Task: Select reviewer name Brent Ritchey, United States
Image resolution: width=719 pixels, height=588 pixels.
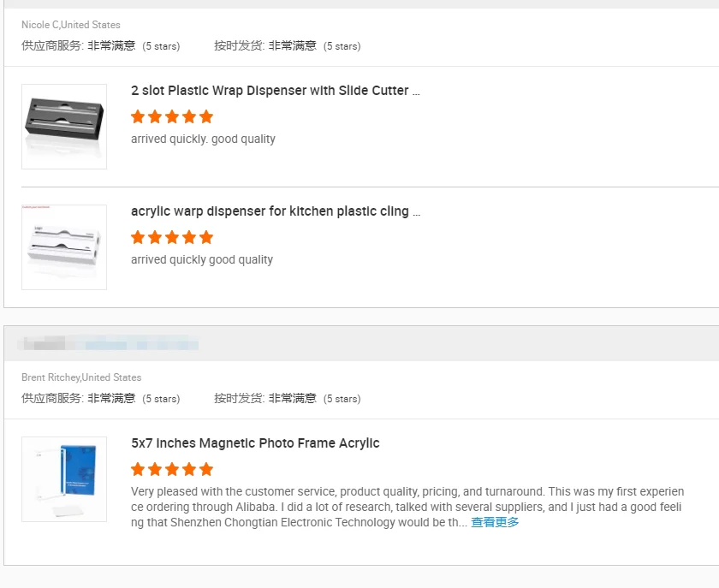Action: click(81, 377)
